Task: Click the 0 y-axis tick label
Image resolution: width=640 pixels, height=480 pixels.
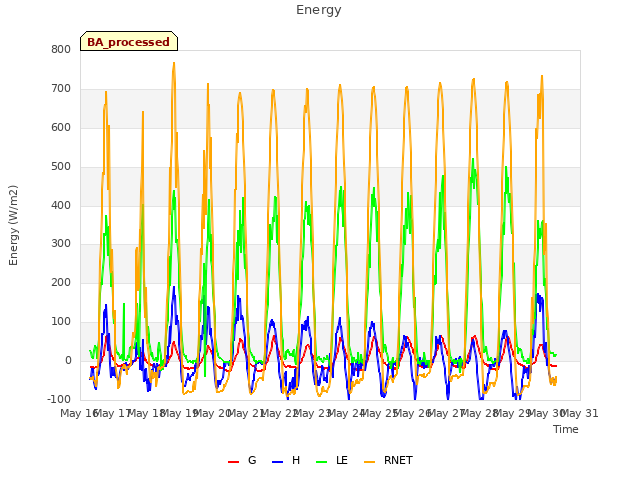Action: tap(68, 361)
